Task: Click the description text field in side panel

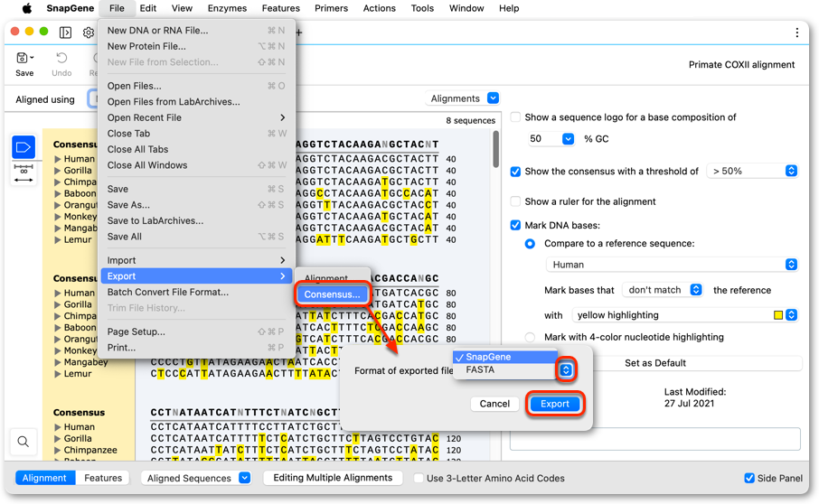Action: pos(655,438)
